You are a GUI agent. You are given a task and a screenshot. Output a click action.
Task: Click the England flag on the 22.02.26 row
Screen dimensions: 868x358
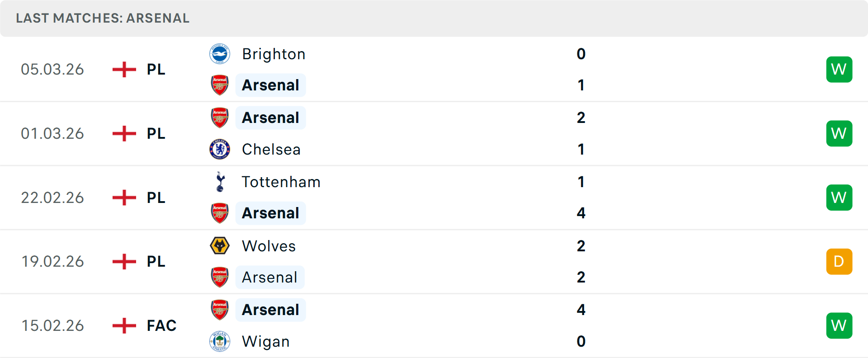click(123, 198)
